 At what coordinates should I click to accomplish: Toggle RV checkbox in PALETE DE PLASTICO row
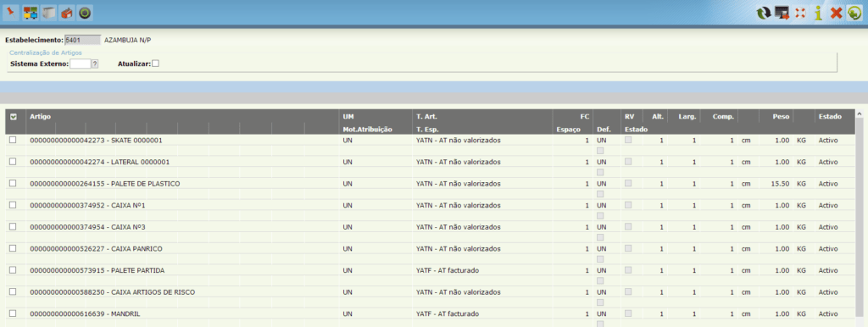click(628, 183)
